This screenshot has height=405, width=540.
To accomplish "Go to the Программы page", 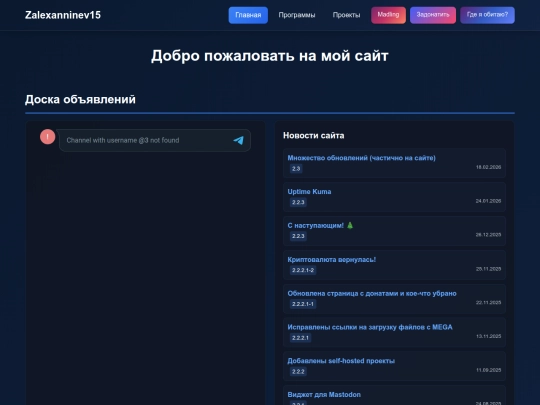I will click(297, 15).
